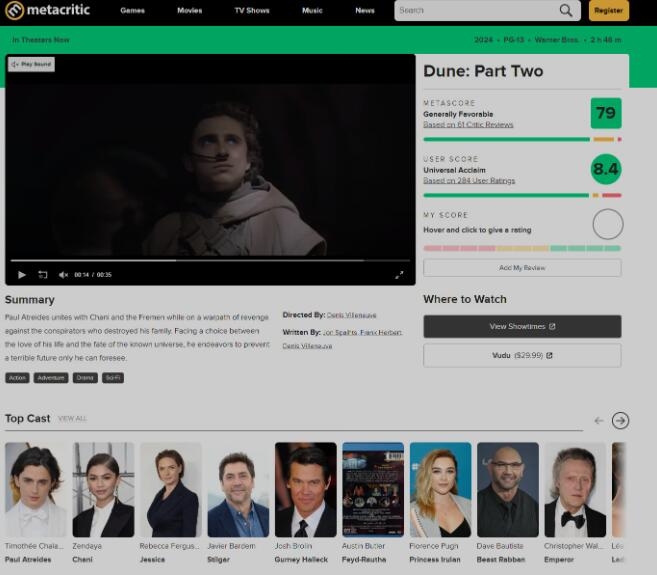
Task: Open Rebecca Ferguson cast photo
Action: coord(171,490)
